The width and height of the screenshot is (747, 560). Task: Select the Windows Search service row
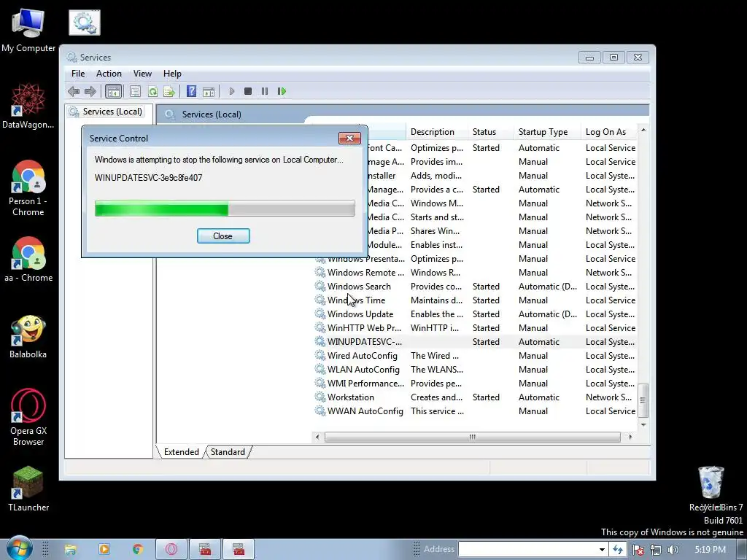(x=476, y=286)
